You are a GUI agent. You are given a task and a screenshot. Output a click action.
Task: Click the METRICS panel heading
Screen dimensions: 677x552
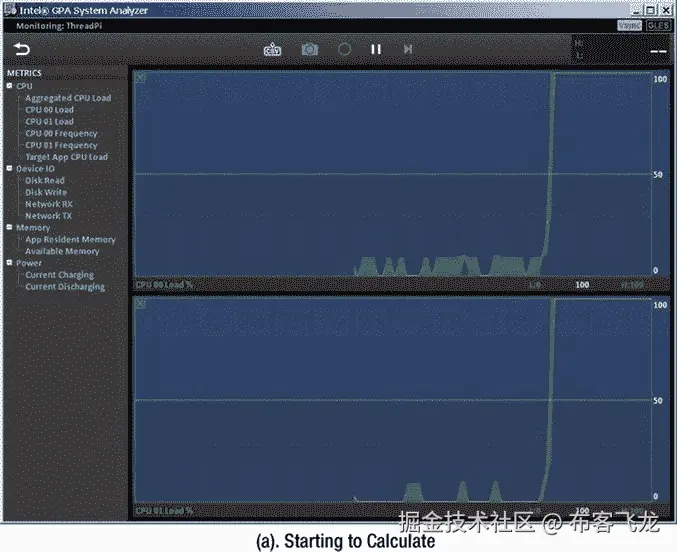click(24, 73)
